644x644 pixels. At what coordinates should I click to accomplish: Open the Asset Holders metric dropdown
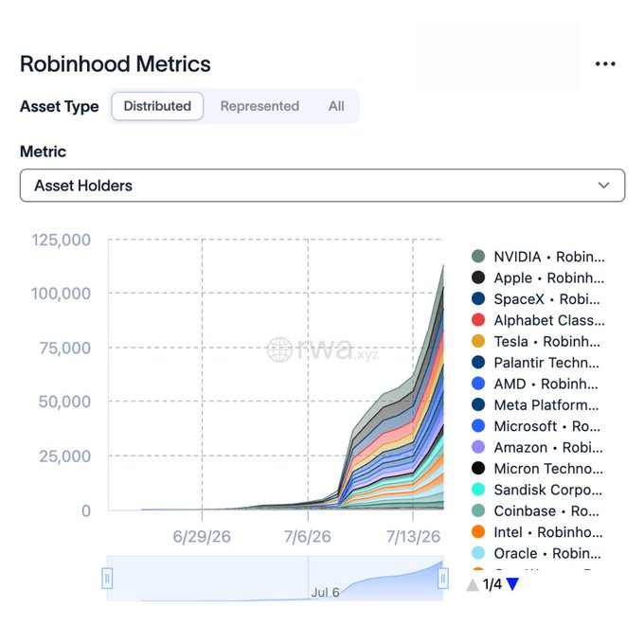[322, 186]
